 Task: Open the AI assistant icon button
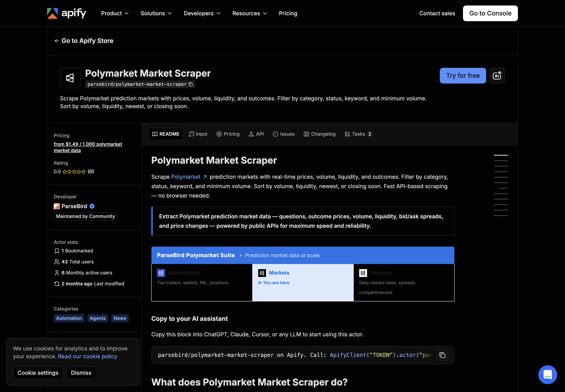pos(497,76)
